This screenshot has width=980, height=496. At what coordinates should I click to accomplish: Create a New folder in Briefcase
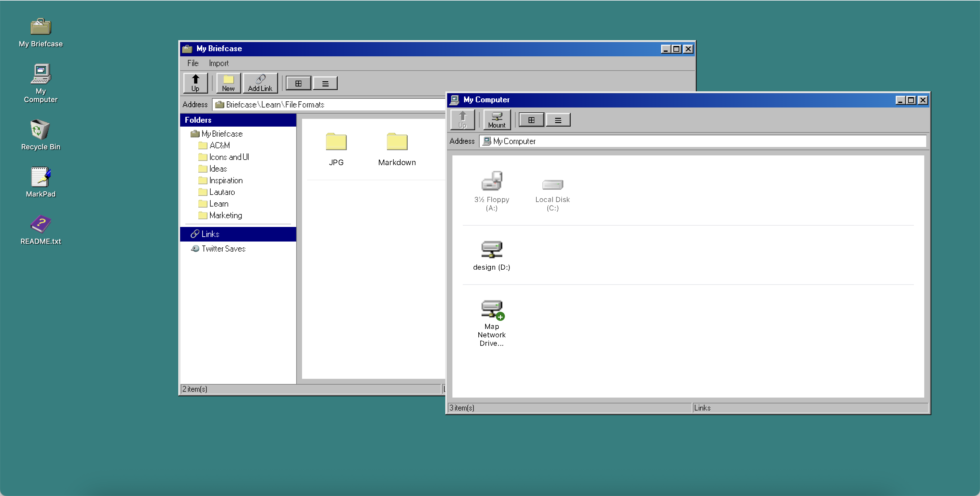(x=228, y=83)
